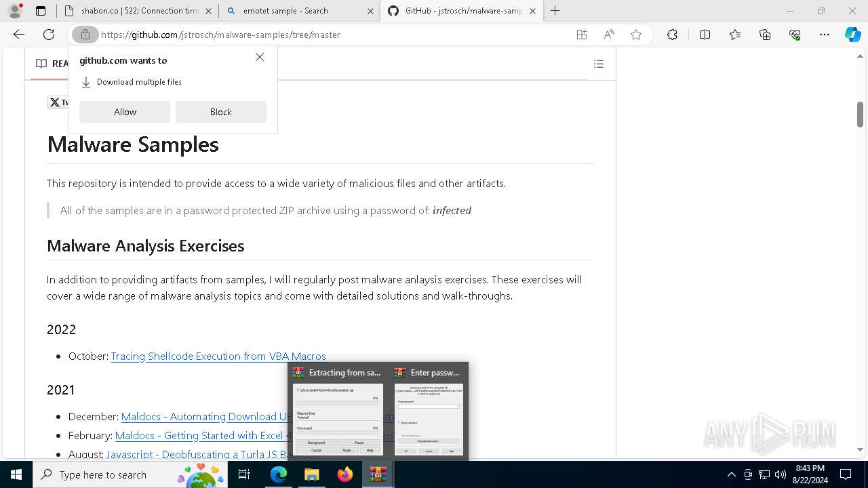This screenshot has width=868, height=488.
Task: Open the Extensions puzzle icon
Action: (x=672, y=35)
